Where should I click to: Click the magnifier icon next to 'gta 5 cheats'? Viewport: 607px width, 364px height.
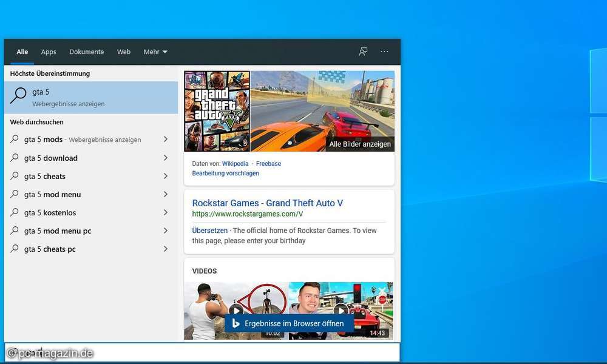pos(15,176)
